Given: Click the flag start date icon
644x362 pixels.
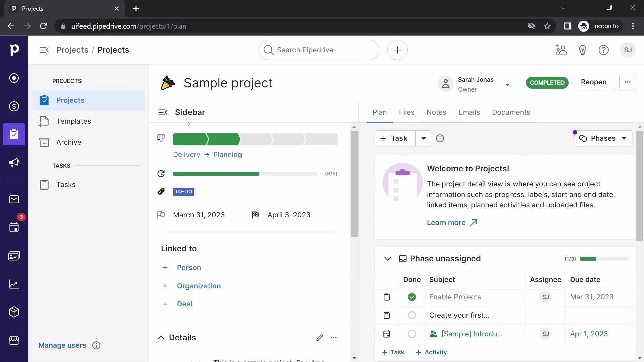Looking at the screenshot, I should [161, 215].
